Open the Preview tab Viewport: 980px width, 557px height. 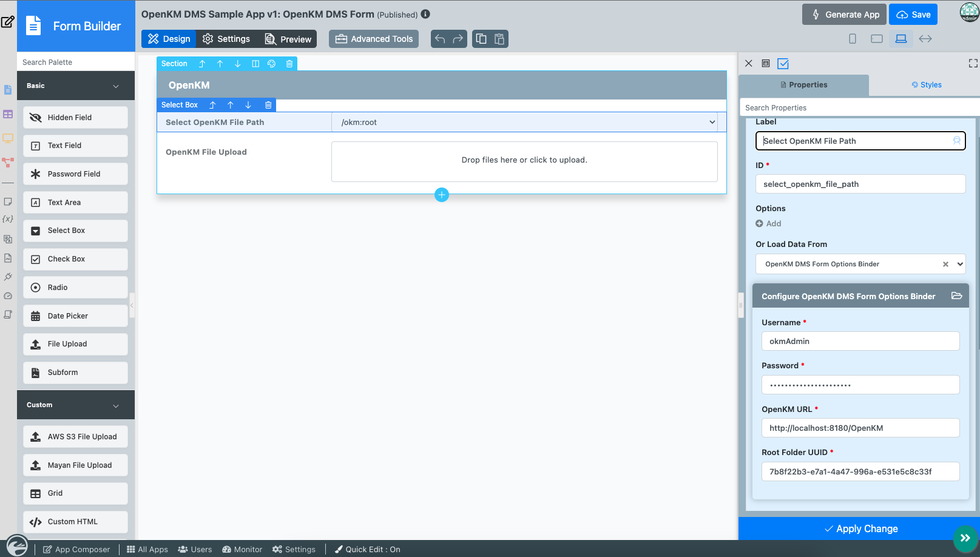288,39
